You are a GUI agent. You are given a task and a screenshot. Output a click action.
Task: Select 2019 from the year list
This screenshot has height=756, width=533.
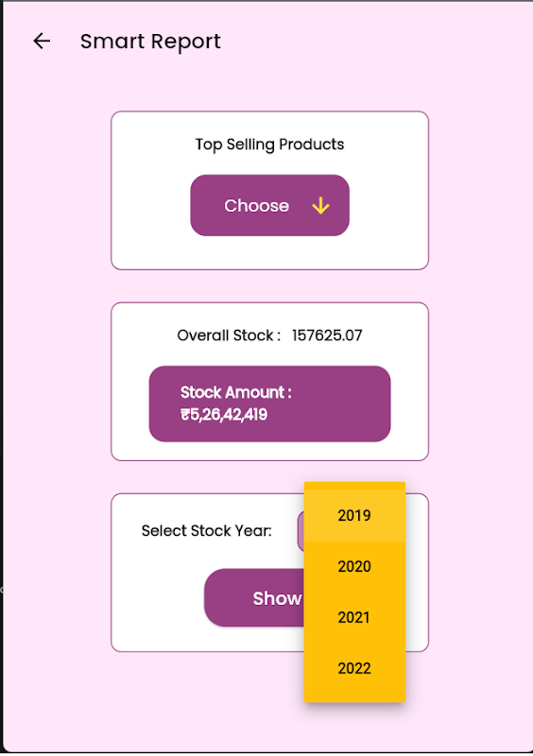(x=354, y=515)
